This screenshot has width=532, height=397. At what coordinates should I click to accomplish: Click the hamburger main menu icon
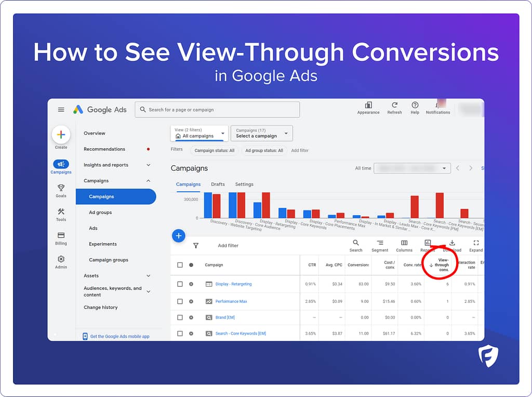[61, 110]
